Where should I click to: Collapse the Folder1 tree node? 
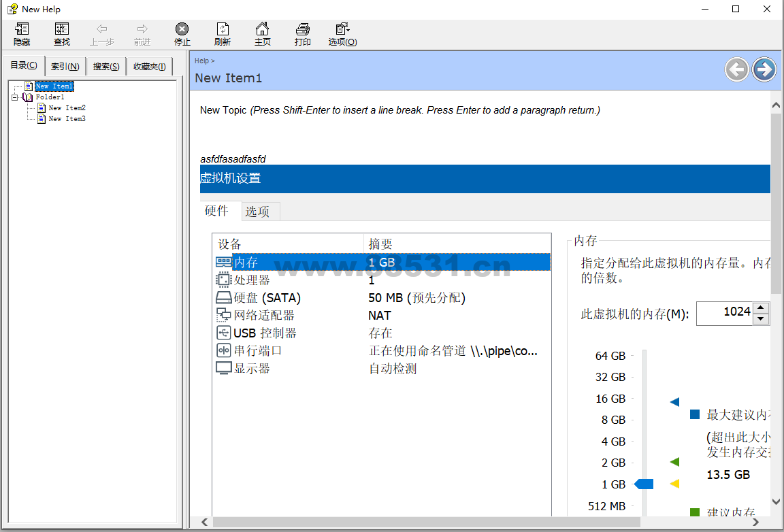14,97
